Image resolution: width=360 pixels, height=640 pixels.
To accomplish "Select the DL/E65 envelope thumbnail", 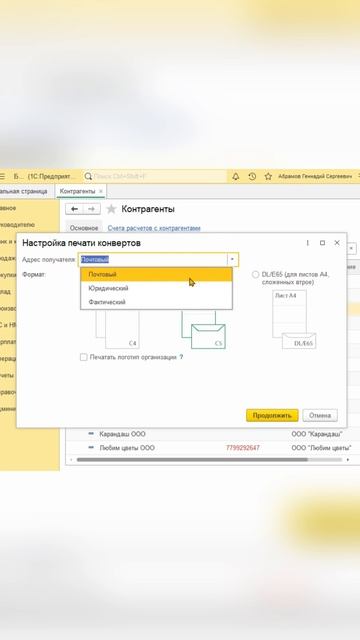I will 294,319.
